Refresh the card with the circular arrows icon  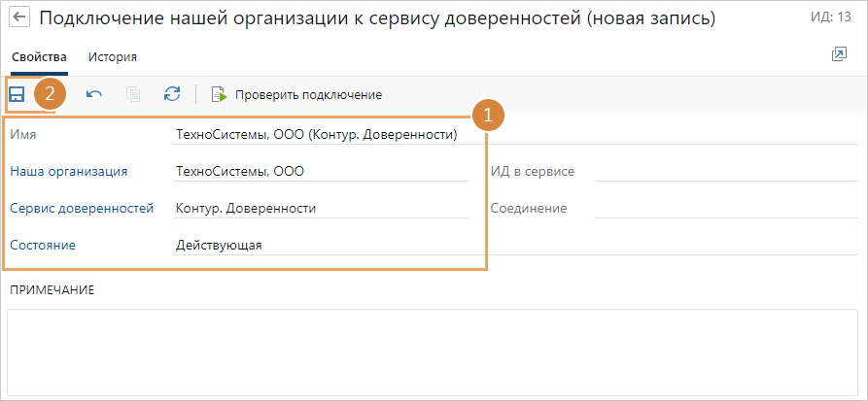pos(172,94)
